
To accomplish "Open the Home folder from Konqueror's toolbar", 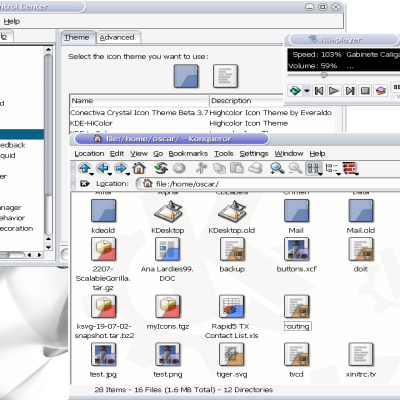I will (x=139, y=168).
